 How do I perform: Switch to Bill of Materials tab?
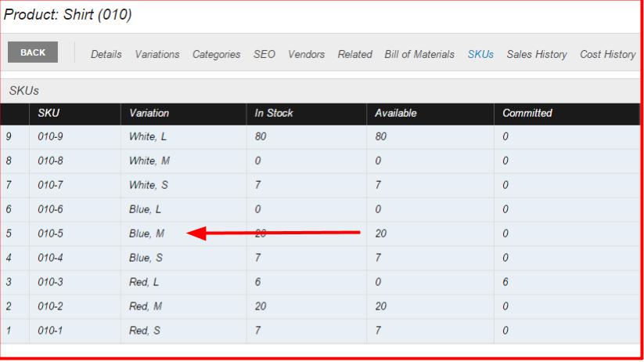pos(419,54)
